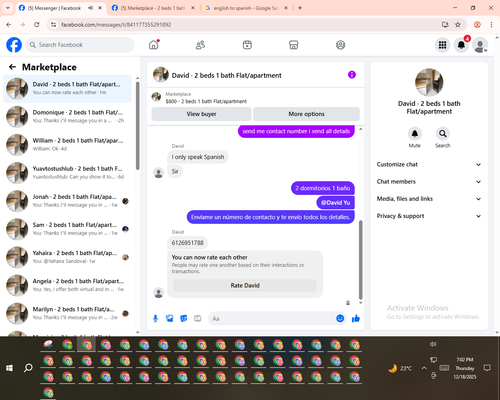500x400 pixels.
Task: Switch to the Marketplace 2 beds browser tab
Action: 153,8
